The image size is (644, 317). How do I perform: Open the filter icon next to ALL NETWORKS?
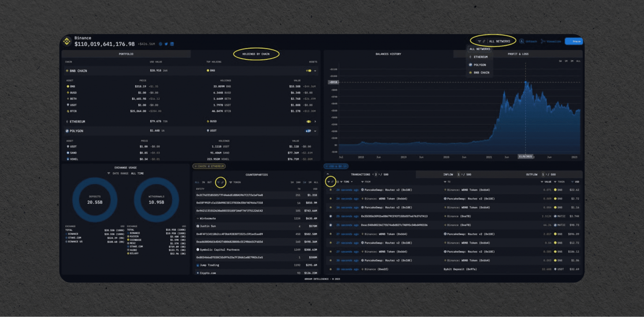pyautogui.click(x=480, y=41)
